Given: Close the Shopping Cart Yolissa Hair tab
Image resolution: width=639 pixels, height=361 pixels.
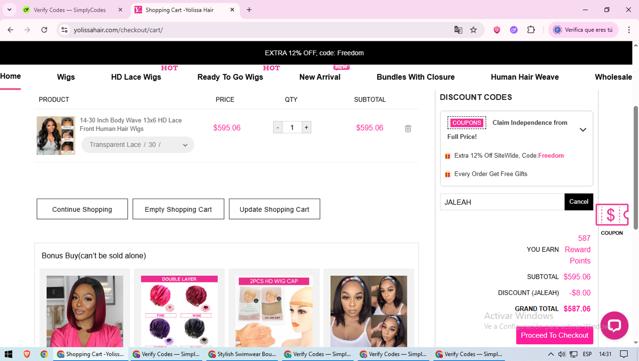Looking at the screenshot, I should click(232, 10).
